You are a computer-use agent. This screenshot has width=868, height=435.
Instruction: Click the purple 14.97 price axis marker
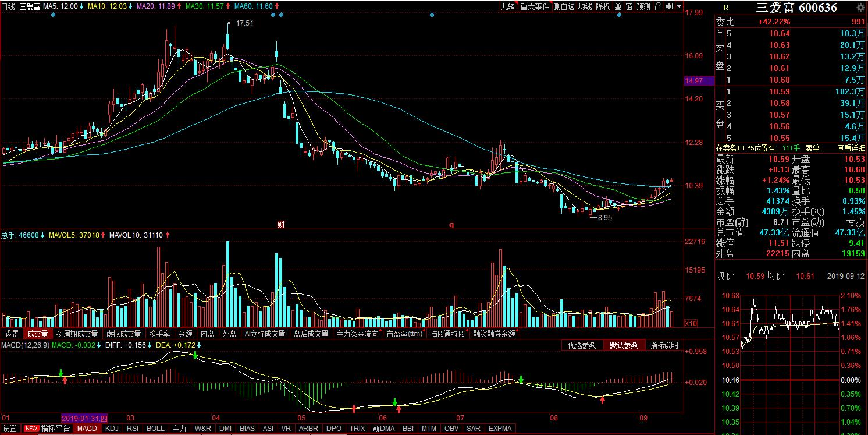click(x=698, y=81)
